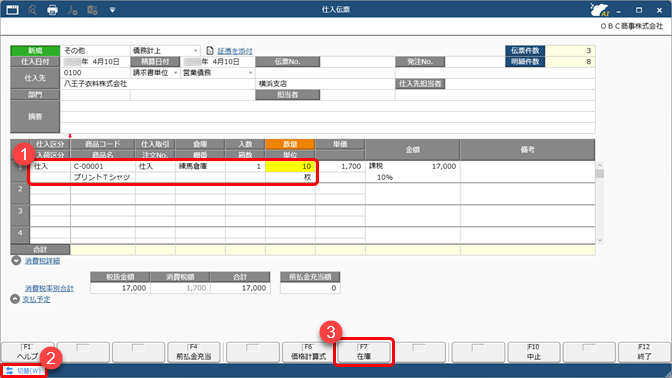This screenshot has width=672, height=378.
Task: Click the 担当者 input field
Action: [x=357, y=95]
